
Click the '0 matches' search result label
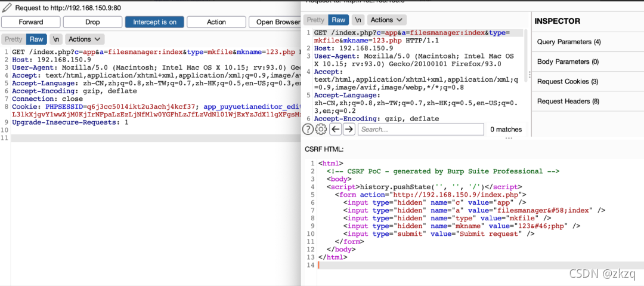point(506,129)
